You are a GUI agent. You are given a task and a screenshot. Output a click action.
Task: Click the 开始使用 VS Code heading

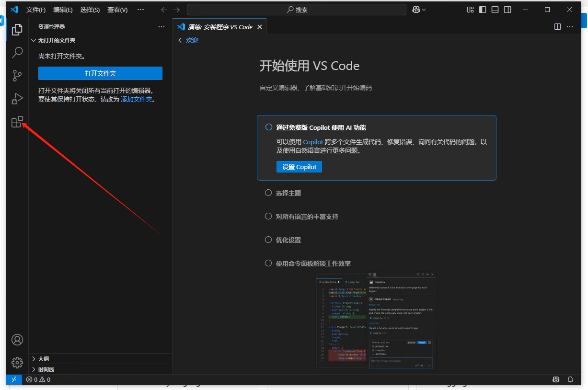[310, 66]
